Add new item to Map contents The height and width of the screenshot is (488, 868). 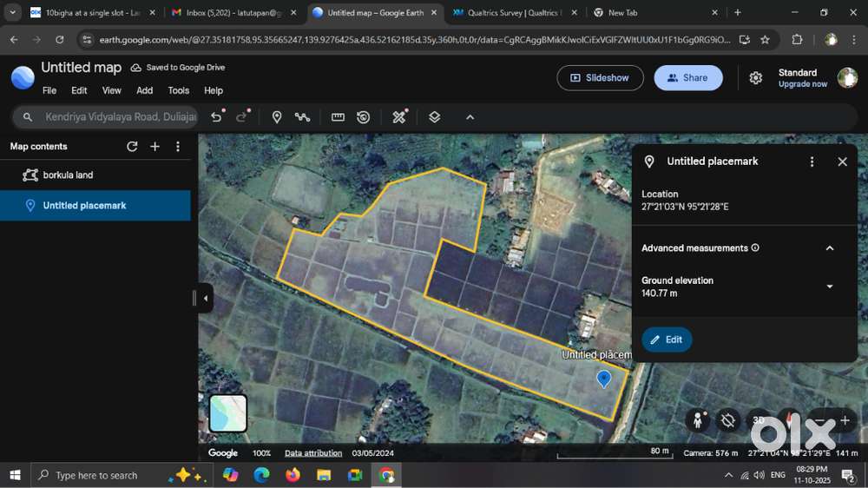coord(155,147)
